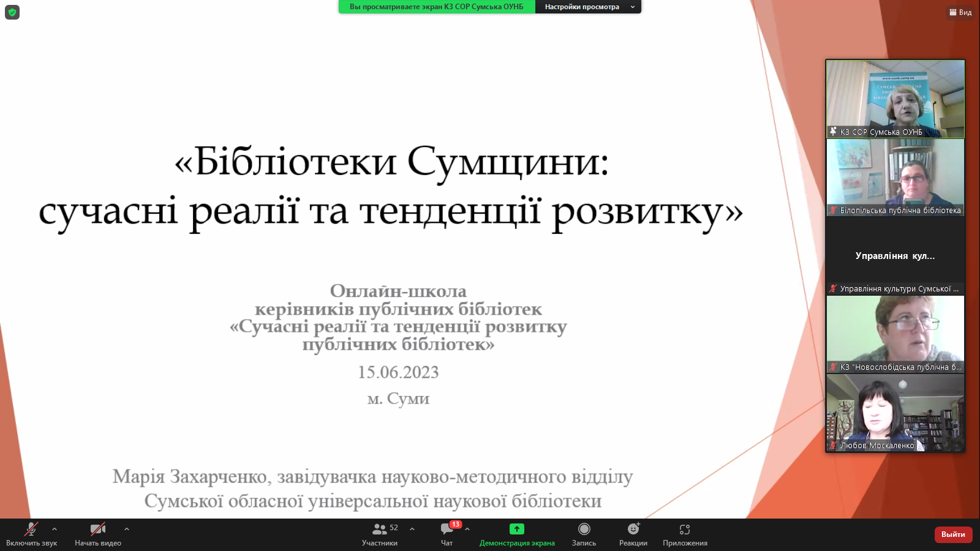Unmute microphone with Включить звук

coord(31,534)
